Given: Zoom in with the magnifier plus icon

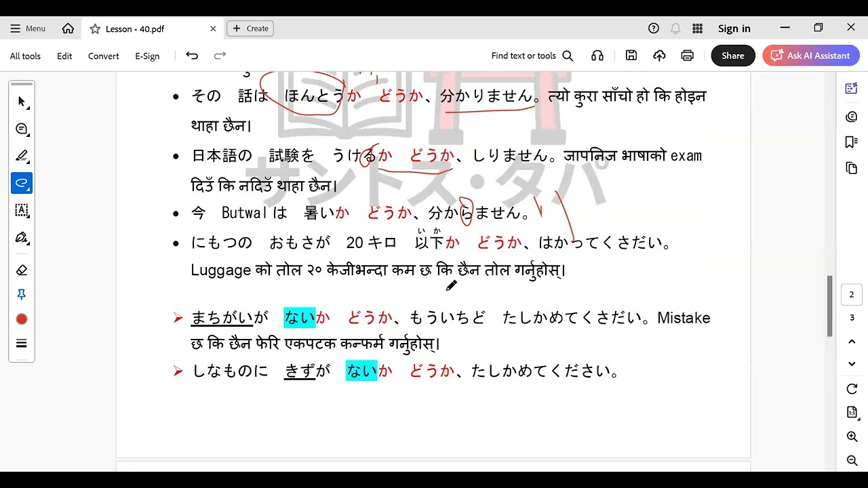Looking at the screenshot, I should [852, 437].
